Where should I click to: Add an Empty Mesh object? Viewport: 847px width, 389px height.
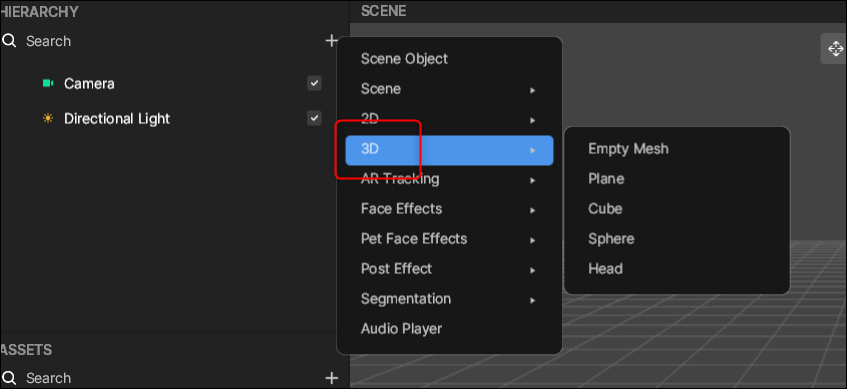677,149
